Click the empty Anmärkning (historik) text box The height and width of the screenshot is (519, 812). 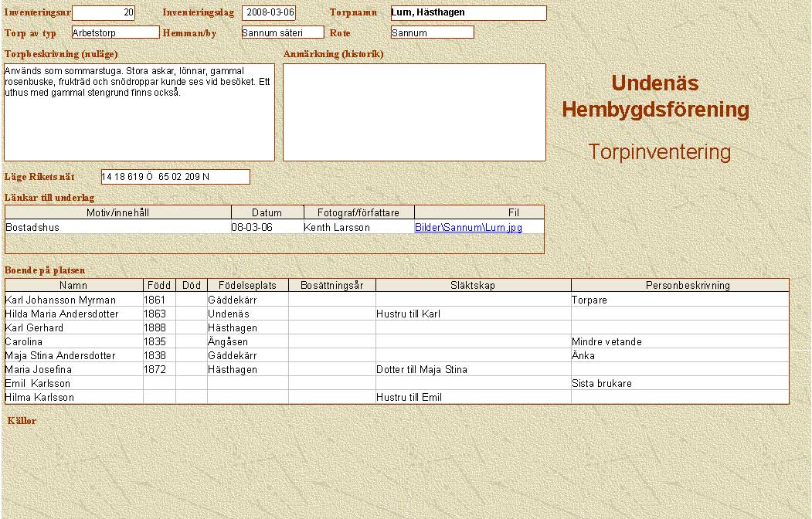[x=414, y=112]
